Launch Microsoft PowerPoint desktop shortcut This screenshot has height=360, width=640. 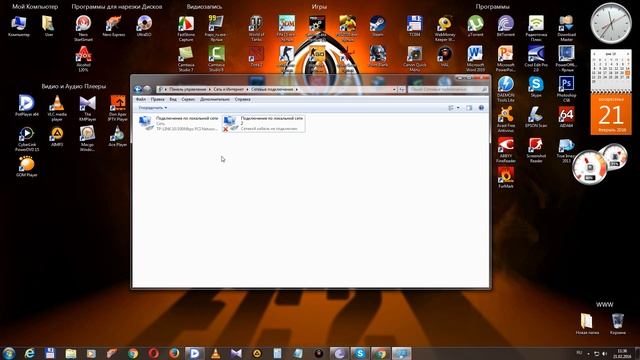tap(506, 59)
